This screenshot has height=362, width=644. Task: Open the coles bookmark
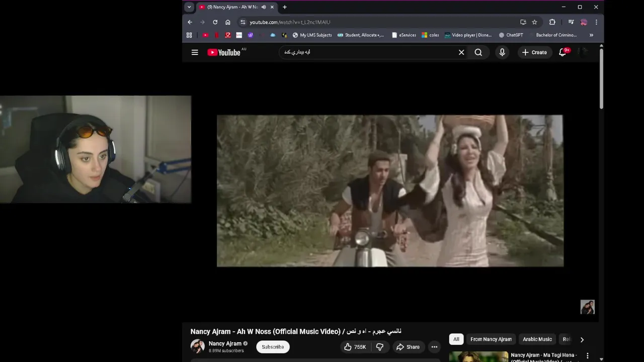[430, 35]
